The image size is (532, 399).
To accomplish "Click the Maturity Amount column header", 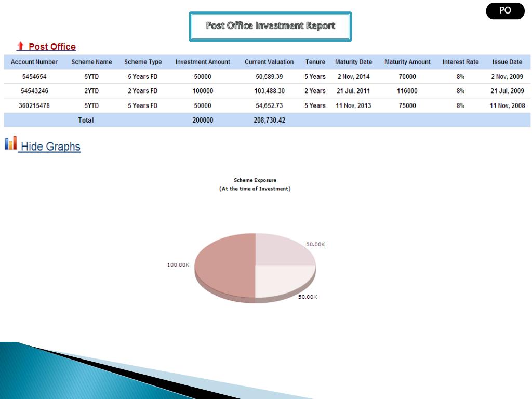I will [407, 62].
